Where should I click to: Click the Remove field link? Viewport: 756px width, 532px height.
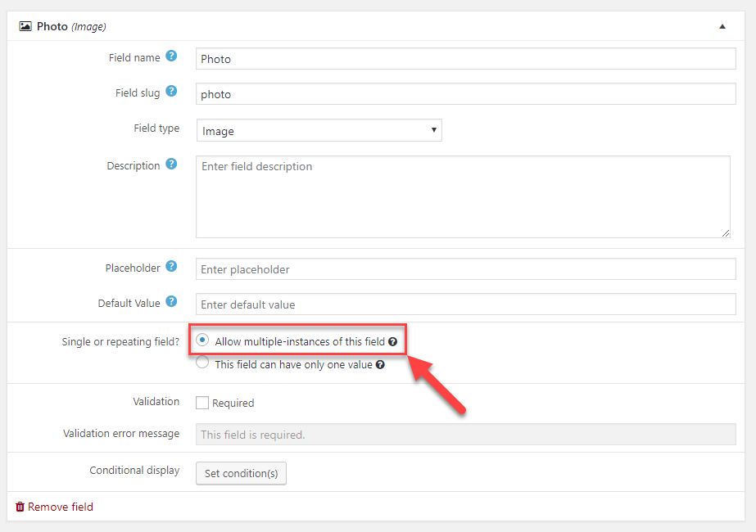(55, 507)
